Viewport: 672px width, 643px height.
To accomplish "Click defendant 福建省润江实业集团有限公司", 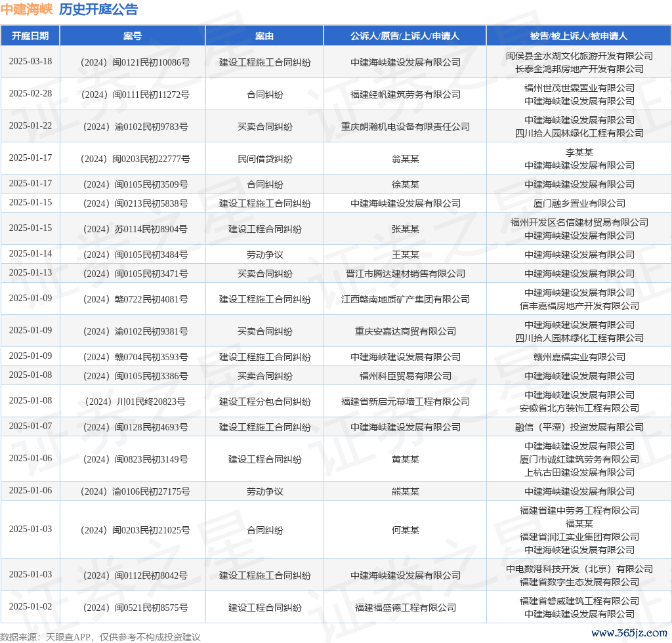I will click(579, 537).
